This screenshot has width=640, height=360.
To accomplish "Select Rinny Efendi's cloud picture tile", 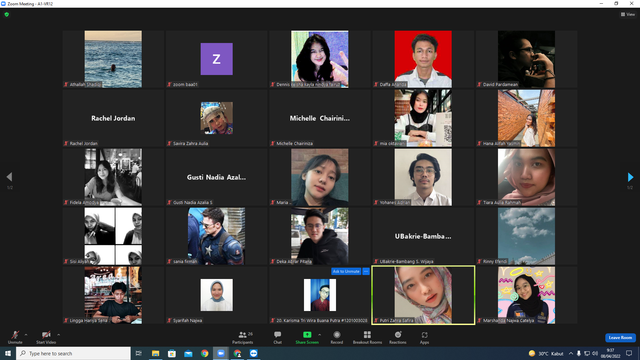I will 527,236.
